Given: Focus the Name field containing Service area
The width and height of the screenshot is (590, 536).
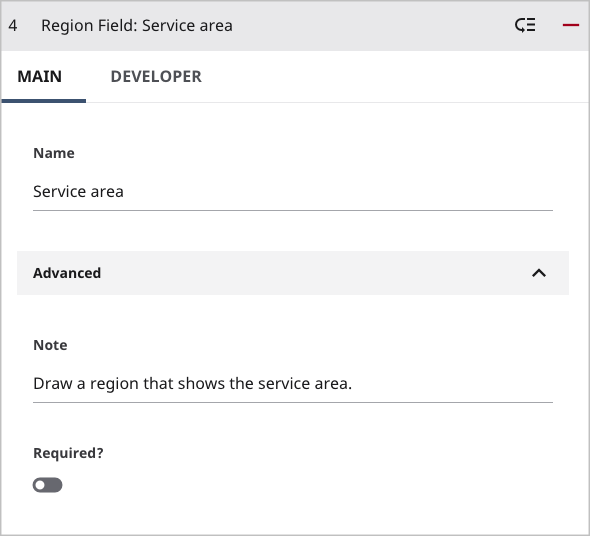Looking at the screenshot, I should click(293, 192).
